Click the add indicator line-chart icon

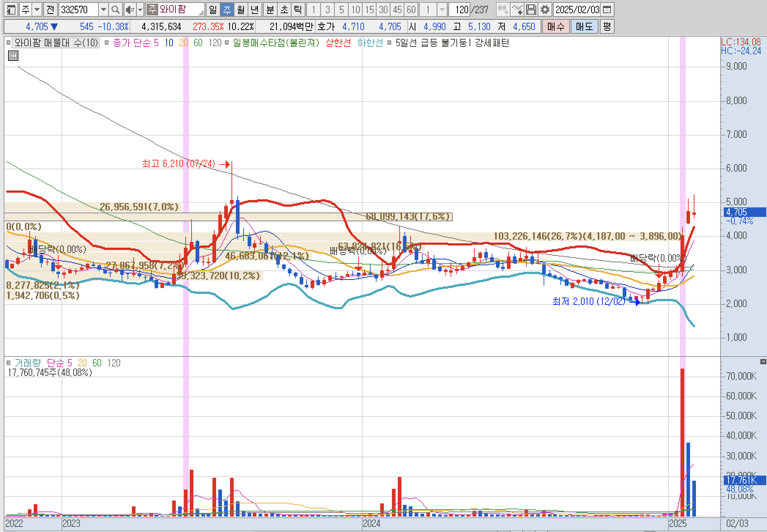point(517,10)
